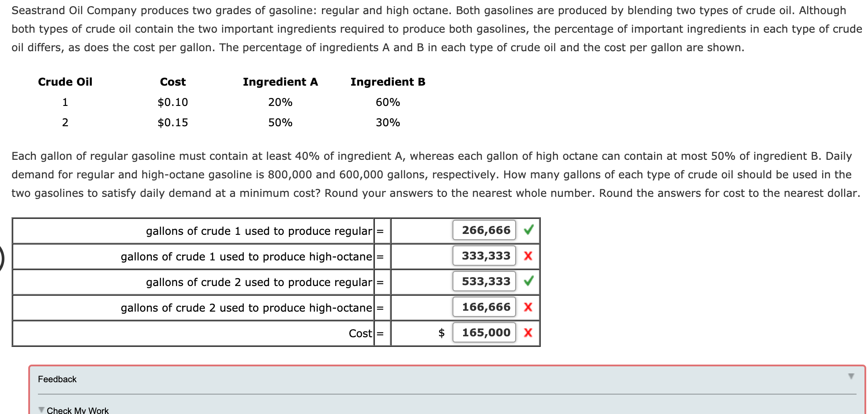Click the crude 2 high-octane answer field 166,666
Screen dimensions: 868x414
[x=484, y=307]
